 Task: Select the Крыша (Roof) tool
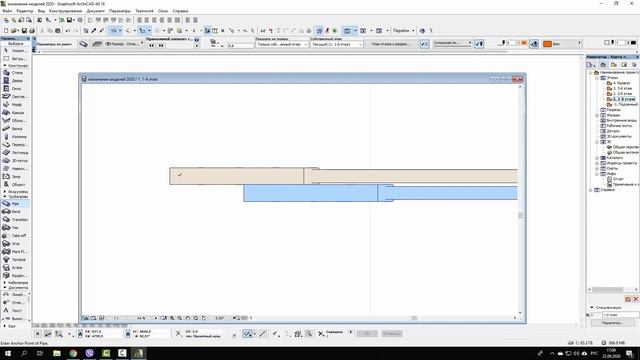tap(14, 113)
